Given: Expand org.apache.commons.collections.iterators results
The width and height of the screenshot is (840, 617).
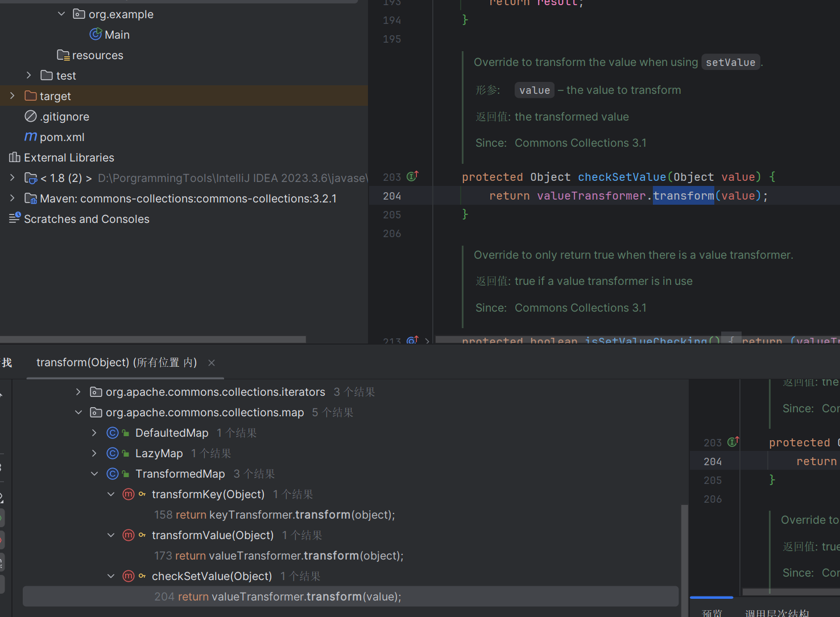Looking at the screenshot, I should (x=78, y=392).
